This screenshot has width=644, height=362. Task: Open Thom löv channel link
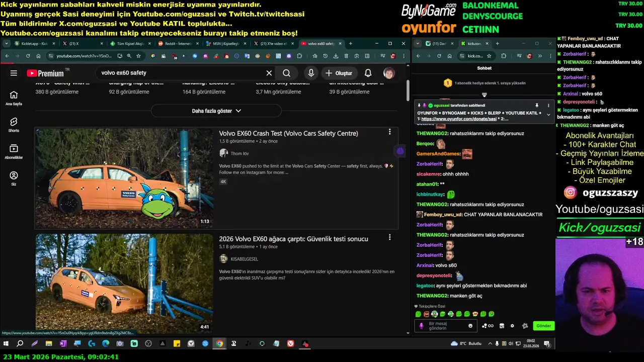point(239,153)
